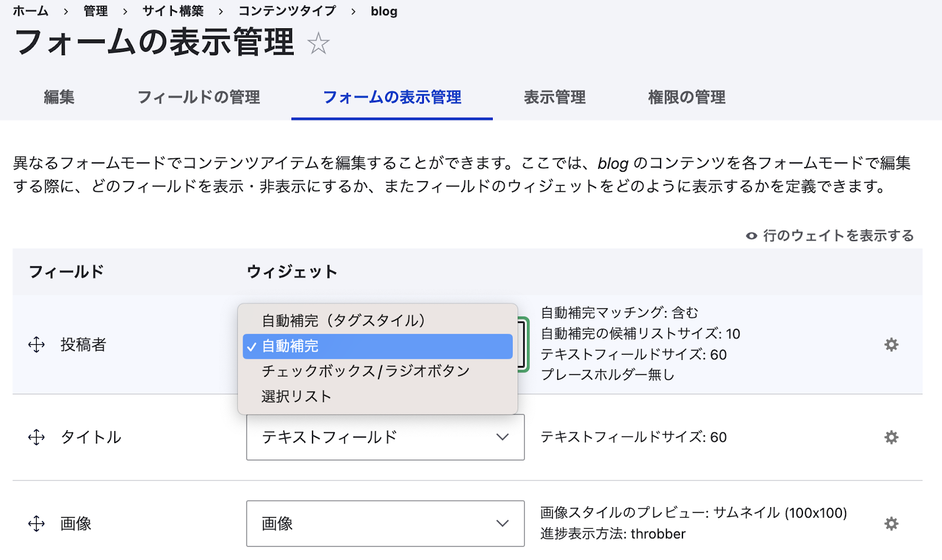This screenshot has height=560, width=942.
Task: Click the drag handle beside 投稿者
Action: coord(36,345)
